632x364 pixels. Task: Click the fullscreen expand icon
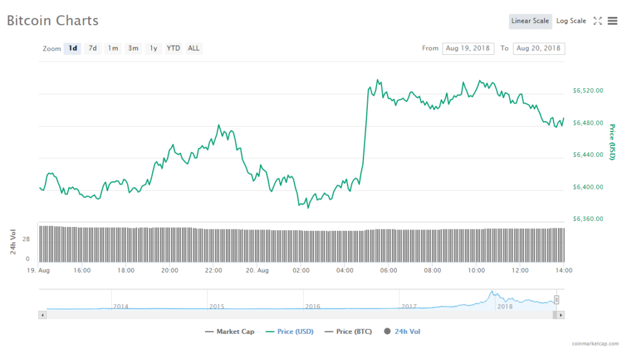coord(597,21)
